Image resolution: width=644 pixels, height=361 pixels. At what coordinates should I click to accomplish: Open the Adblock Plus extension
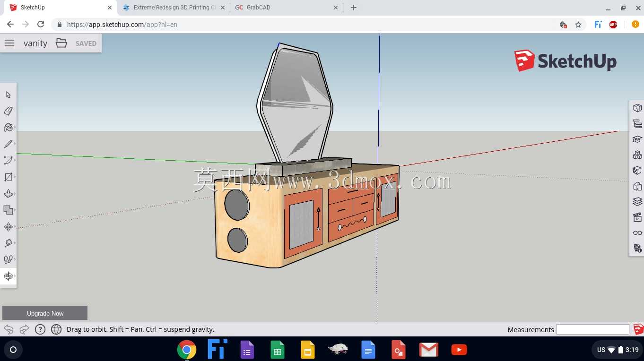coord(613,25)
